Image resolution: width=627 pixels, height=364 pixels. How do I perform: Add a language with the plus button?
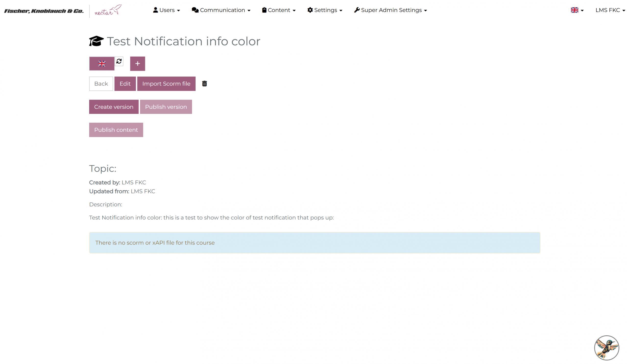pyautogui.click(x=137, y=64)
